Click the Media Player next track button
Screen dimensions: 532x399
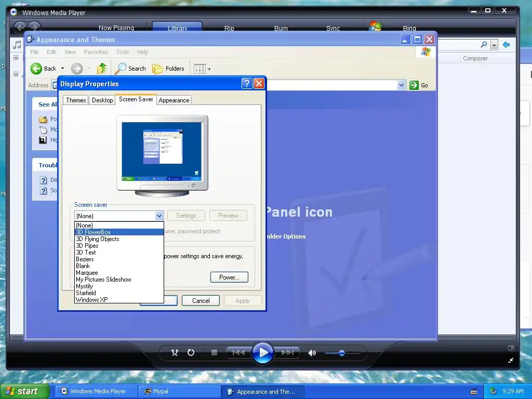tap(287, 353)
